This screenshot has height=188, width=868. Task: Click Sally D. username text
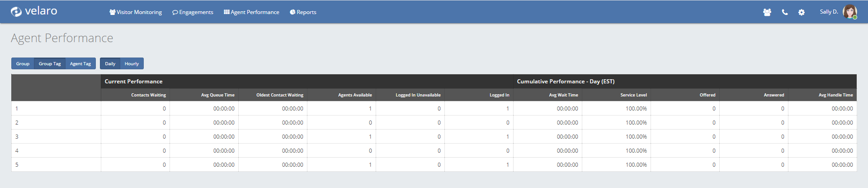[x=829, y=12]
